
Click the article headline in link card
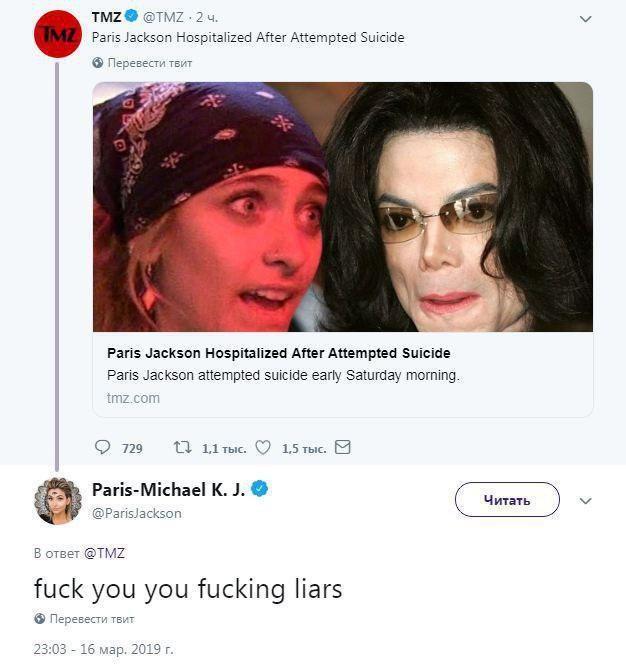click(x=278, y=353)
